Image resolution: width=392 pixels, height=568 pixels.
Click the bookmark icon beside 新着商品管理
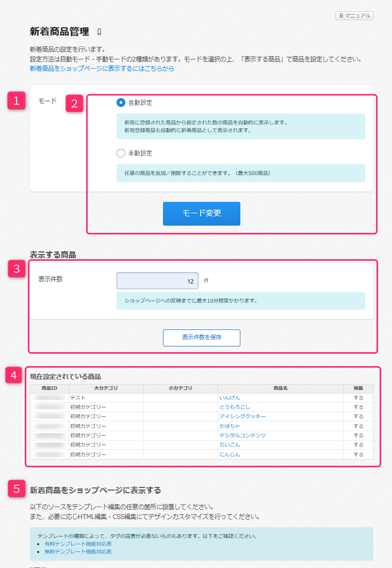point(99,32)
